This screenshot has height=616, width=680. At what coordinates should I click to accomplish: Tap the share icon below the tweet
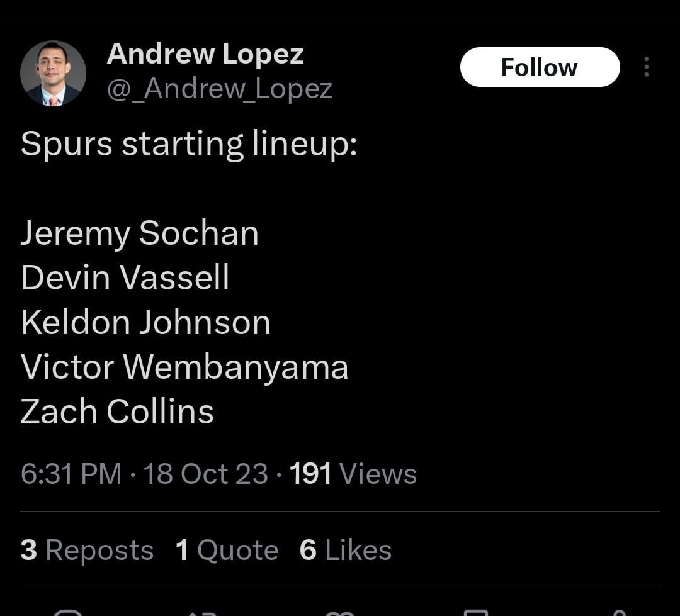619,612
